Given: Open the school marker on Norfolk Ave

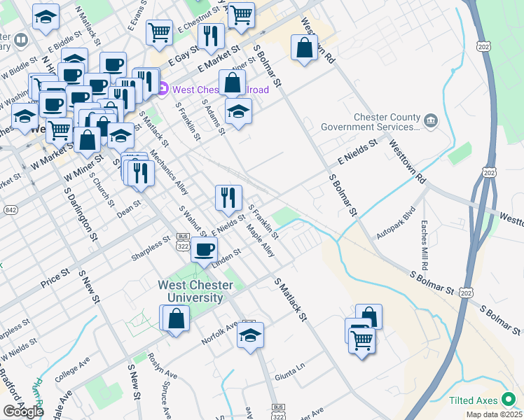Looking at the screenshot, I should click(x=250, y=337).
